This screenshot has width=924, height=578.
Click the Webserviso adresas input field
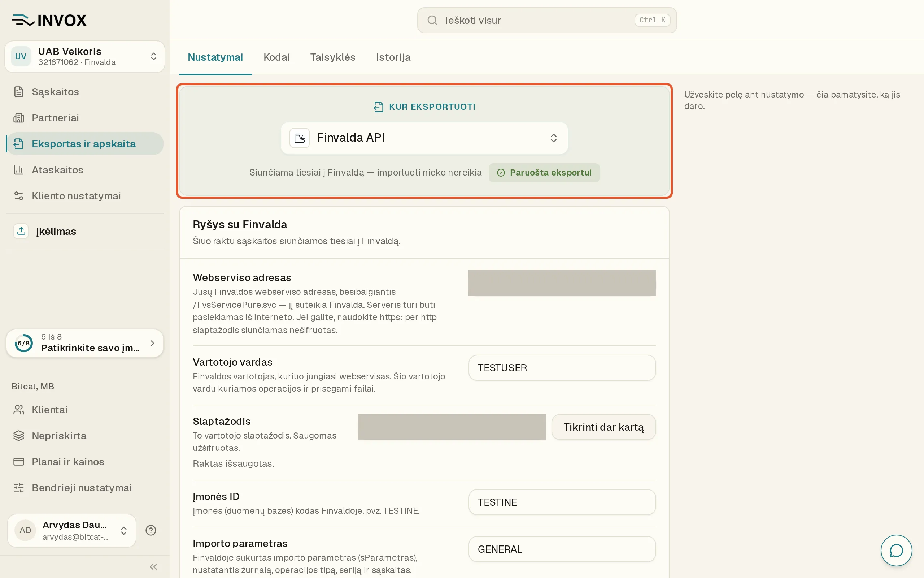[562, 283]
